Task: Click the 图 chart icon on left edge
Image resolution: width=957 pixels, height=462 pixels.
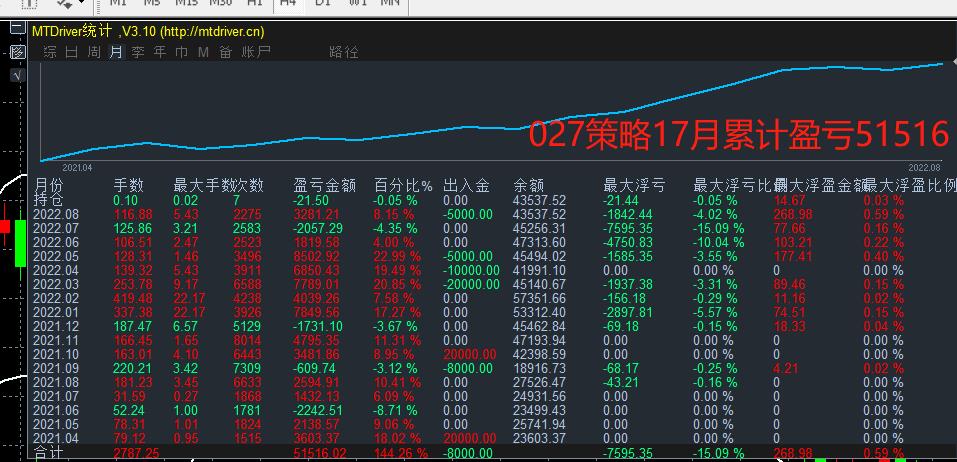Action: (18, 52)
